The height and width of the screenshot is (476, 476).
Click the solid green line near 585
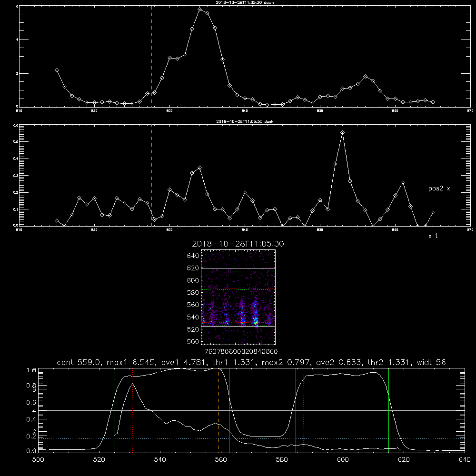[296, 410]
